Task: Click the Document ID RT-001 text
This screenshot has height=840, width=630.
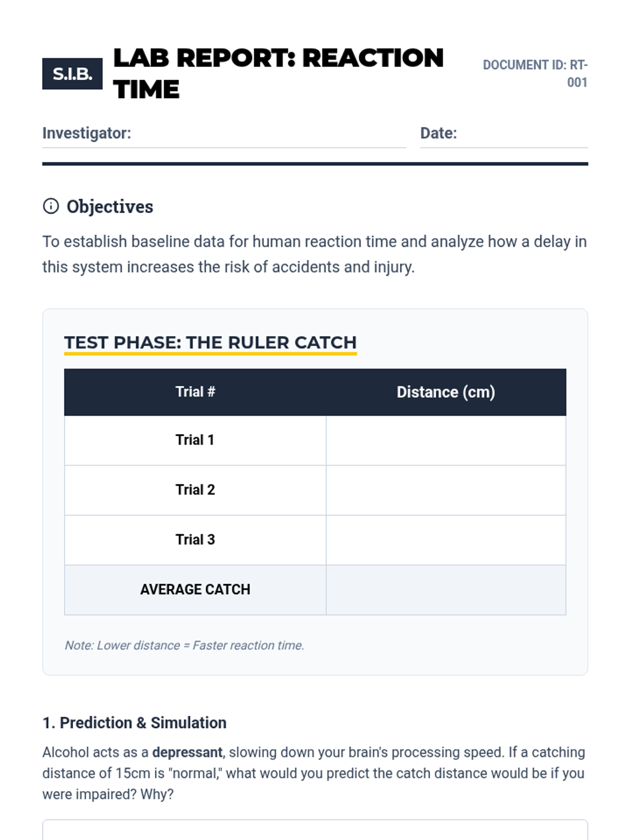Action: [x=535, y=73]
